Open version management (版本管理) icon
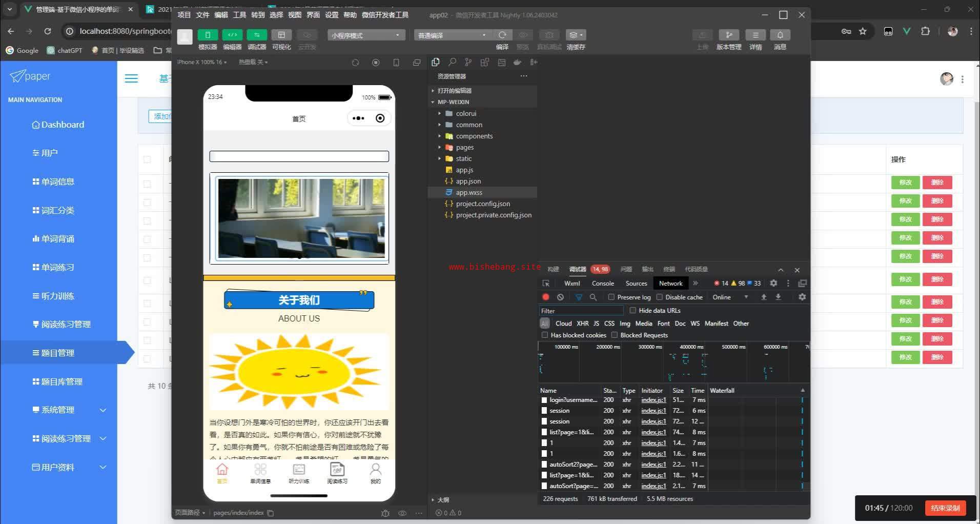Screen dimensions: 980x524 [728, 35]
